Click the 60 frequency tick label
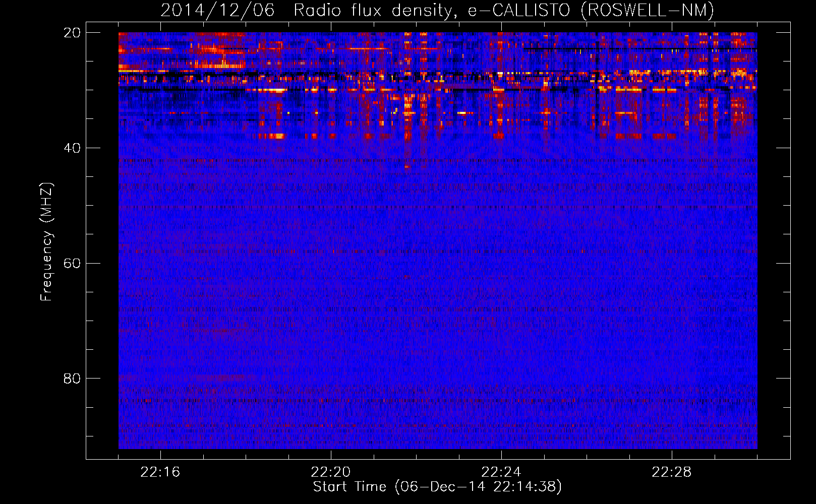816x504 pixels. click(72, 264)
